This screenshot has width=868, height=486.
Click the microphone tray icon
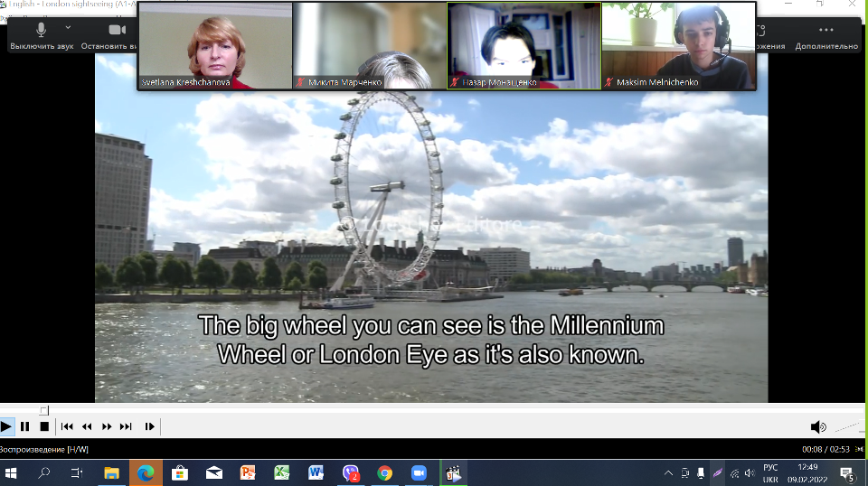(701, 473)
